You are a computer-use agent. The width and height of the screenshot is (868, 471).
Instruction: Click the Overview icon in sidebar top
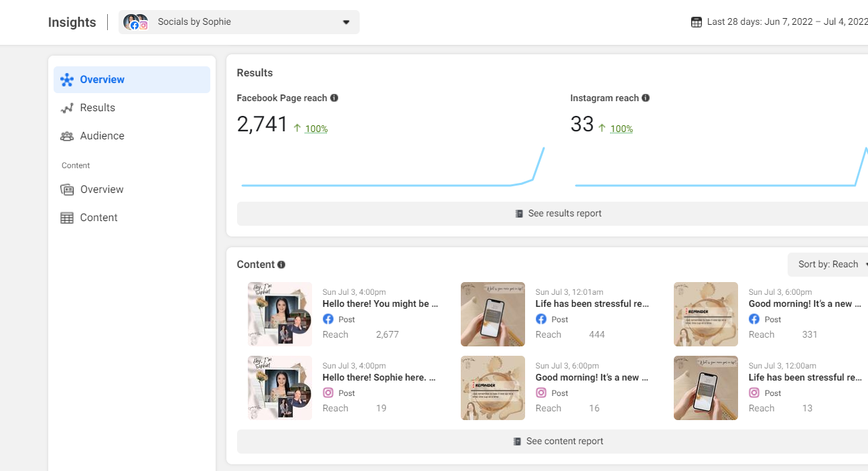pyautogui.click(x=67, y=80)
